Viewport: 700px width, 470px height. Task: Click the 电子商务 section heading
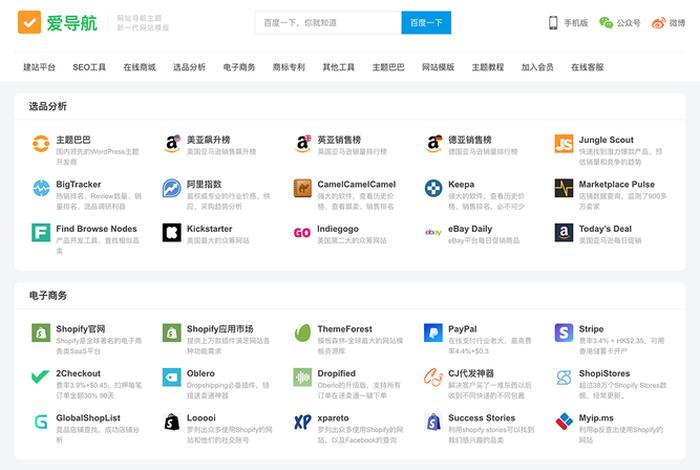[x=48, y=295]
